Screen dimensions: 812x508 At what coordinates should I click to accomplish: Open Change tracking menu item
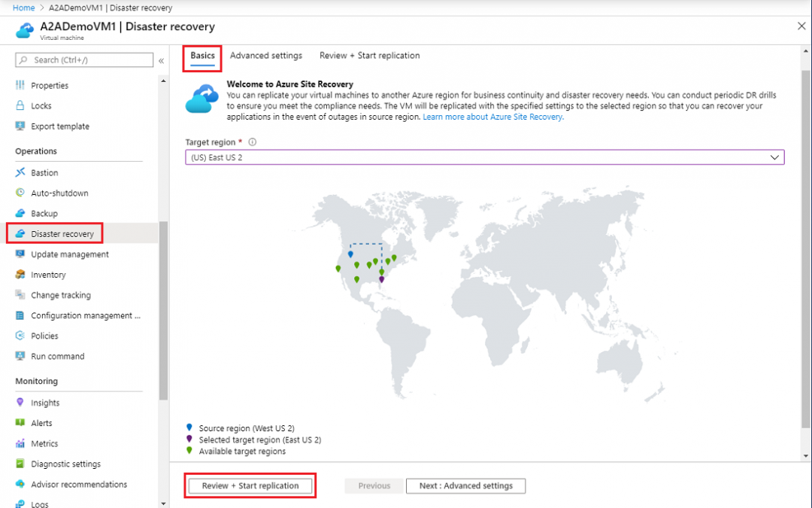pos(61,295)
